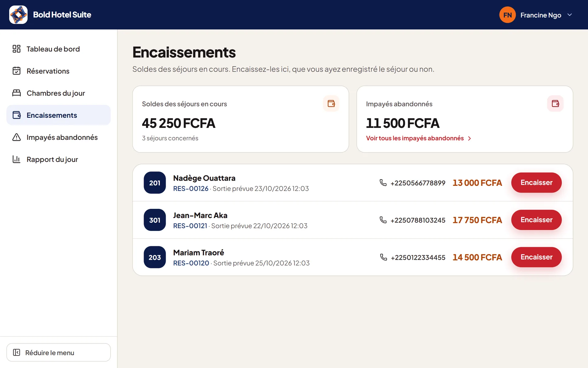The image size is (588, 368).
Task: Open reservation RES-00120
Action: (191, 263)
